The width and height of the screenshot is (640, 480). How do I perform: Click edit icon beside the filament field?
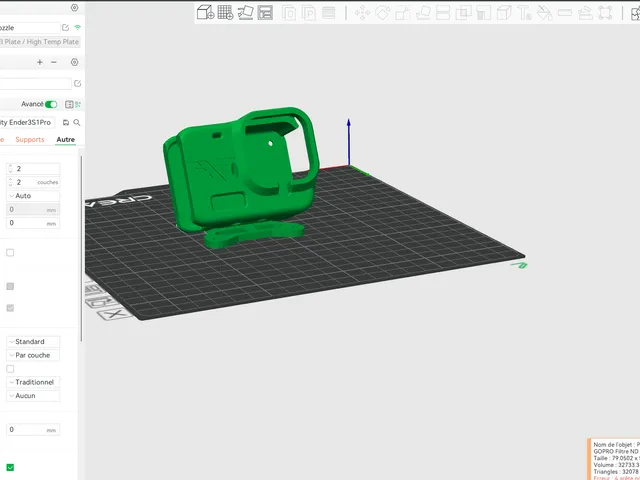77,83
